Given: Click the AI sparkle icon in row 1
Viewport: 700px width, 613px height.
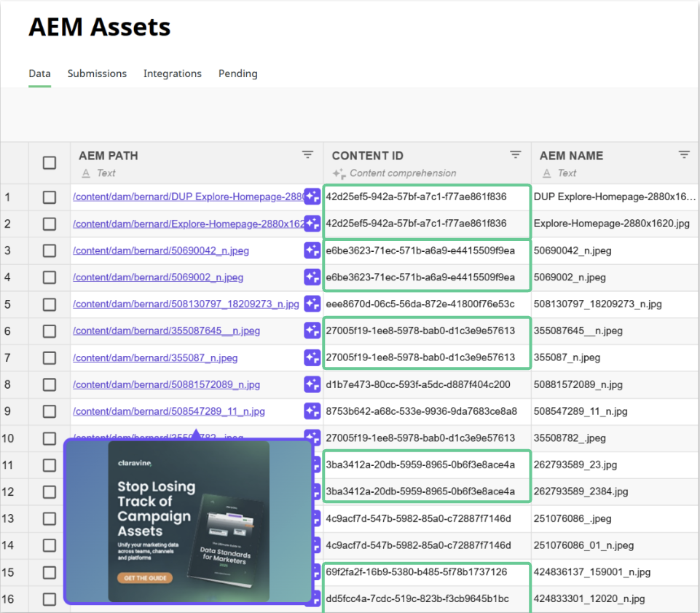Looking at the screenshot, I should 312,197.
